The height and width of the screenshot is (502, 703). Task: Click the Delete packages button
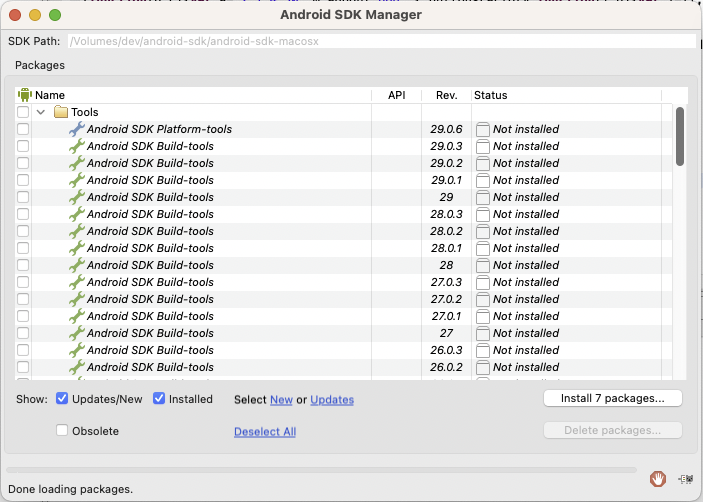pos(613,430)
